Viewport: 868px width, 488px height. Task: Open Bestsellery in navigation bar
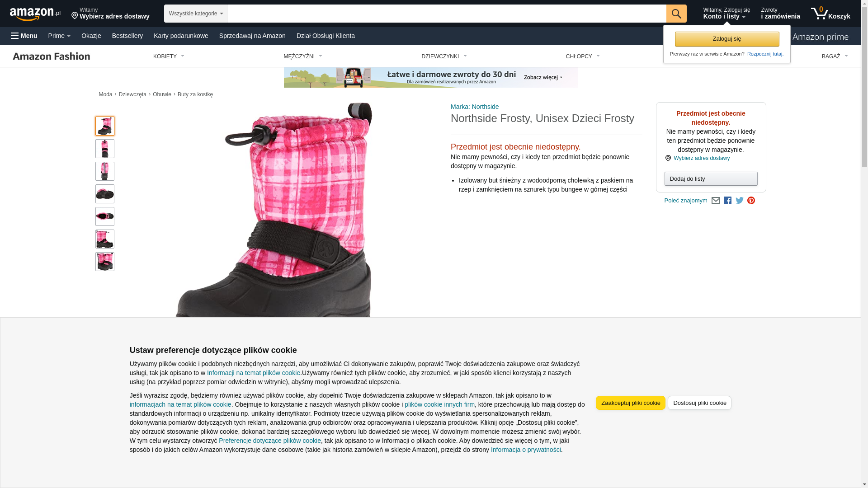point(127,36)
